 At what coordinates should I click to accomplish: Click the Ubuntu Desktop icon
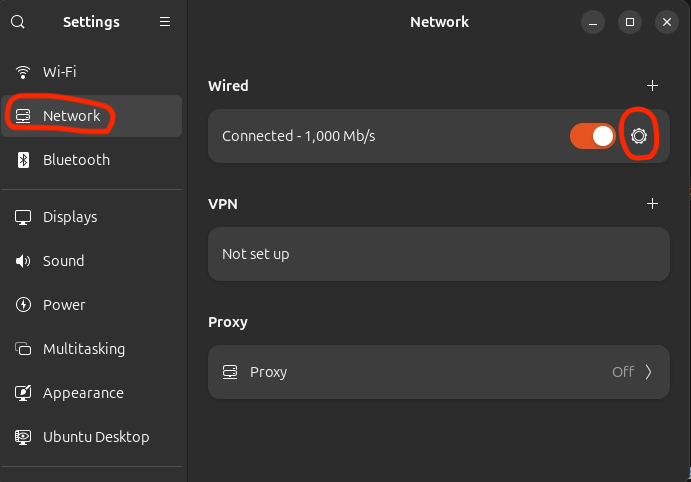(x=23, y=437)
